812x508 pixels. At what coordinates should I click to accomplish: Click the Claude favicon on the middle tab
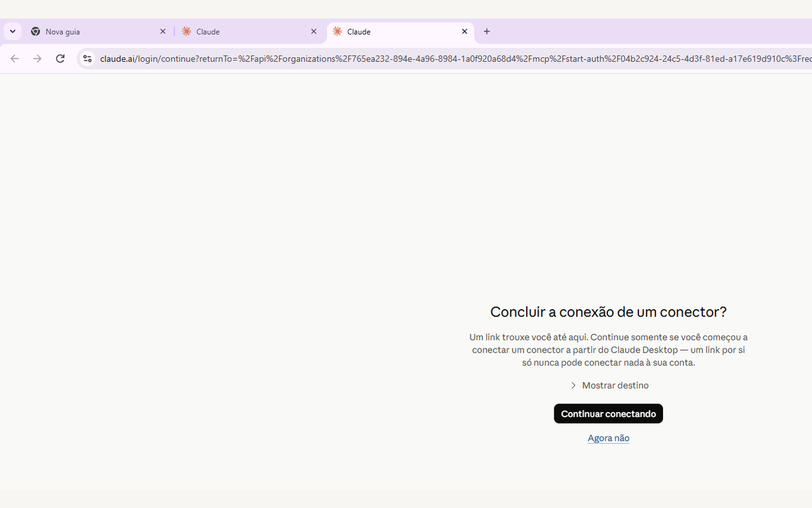187,32
